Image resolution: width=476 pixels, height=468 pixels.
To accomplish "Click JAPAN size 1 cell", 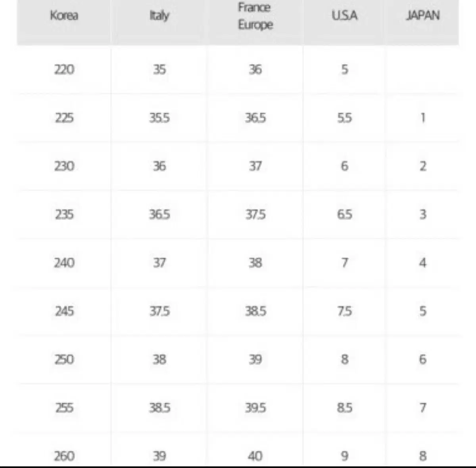I will [423, 118].
